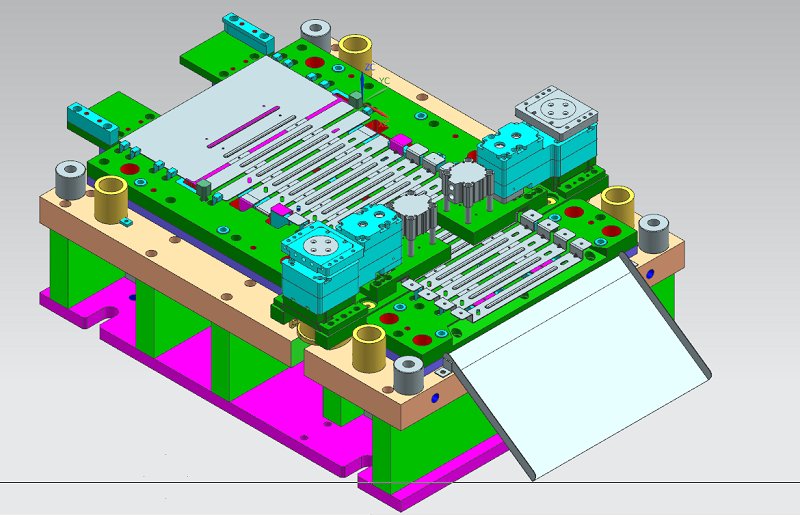Click the cyan bracket at top-left of die
800x515 pixels.
(x=246, y=30)
